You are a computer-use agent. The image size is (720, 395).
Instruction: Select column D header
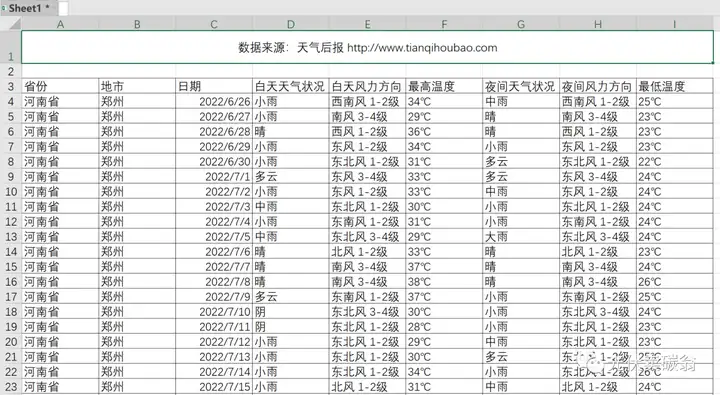(291, 24)
